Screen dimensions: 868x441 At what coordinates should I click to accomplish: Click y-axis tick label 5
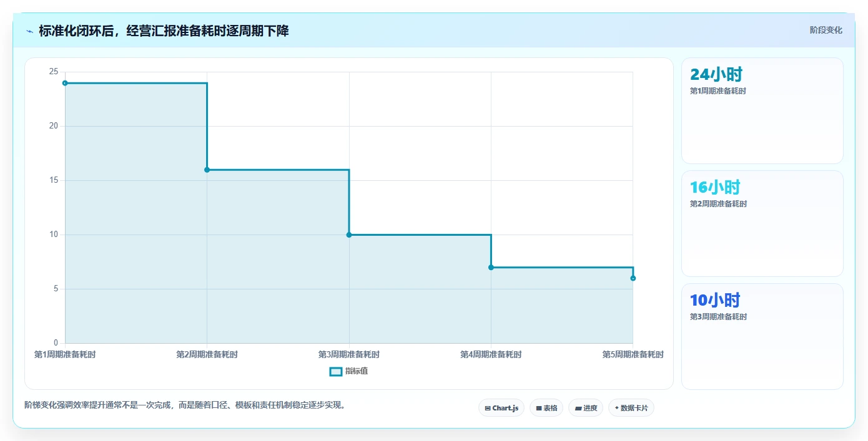56,289
